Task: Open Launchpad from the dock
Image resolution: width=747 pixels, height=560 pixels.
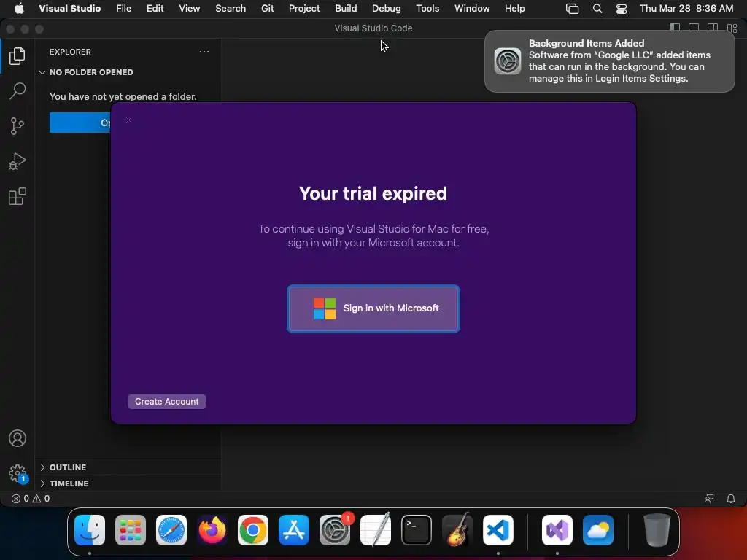Action: pyautogui.click(x=131, y=530)
